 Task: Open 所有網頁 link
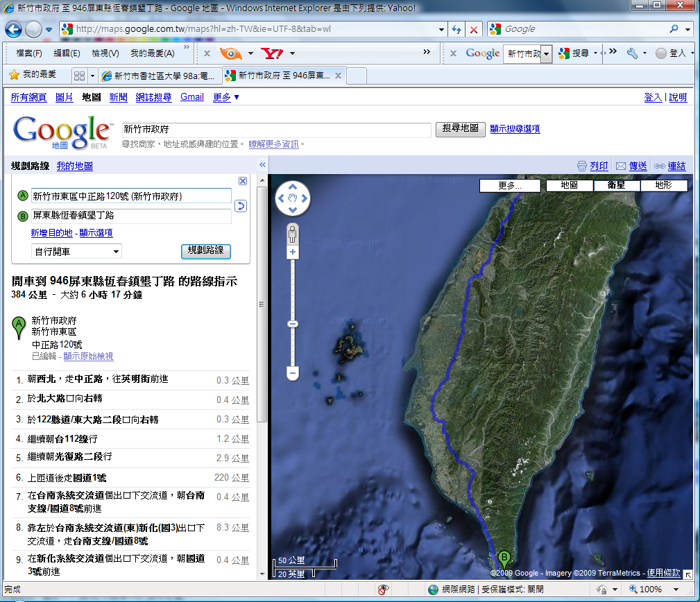coord(28,97)
